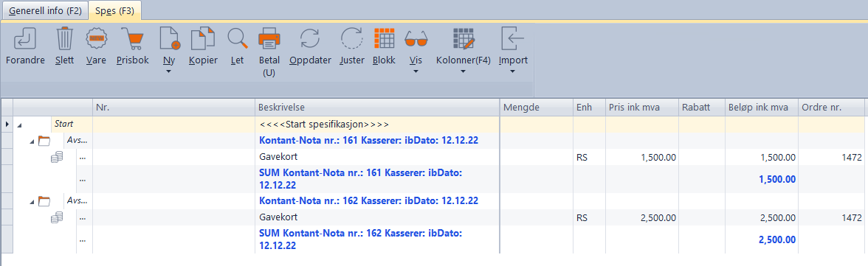Image resolution: width=868 pixels, height=266 pixels.
Task: Select the Spes (F3) tab
Action: coord(114,10)
